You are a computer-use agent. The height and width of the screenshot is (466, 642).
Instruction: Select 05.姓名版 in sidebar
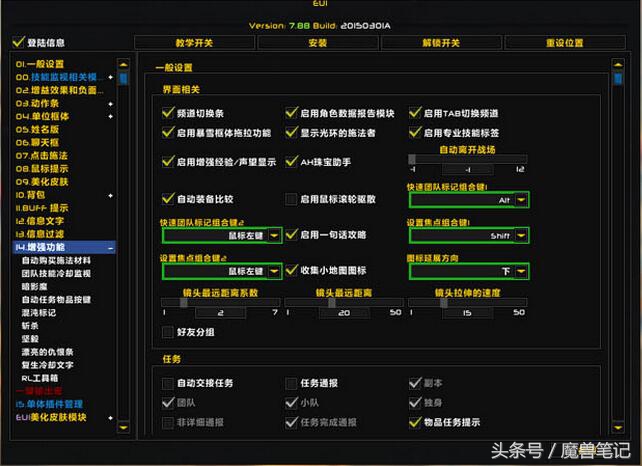click(37, 129)
